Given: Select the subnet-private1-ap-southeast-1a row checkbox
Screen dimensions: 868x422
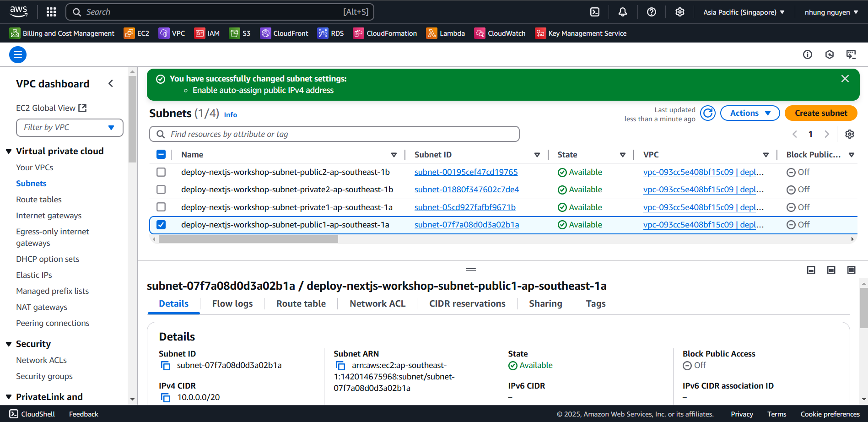Looking at the screenshot, I should point(161,207).
